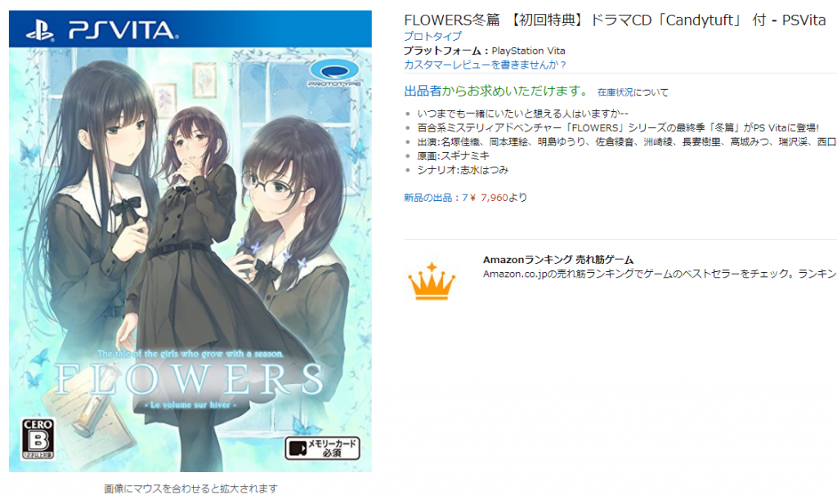
Task: Click the memory card required badge
Action: point(322,448)
